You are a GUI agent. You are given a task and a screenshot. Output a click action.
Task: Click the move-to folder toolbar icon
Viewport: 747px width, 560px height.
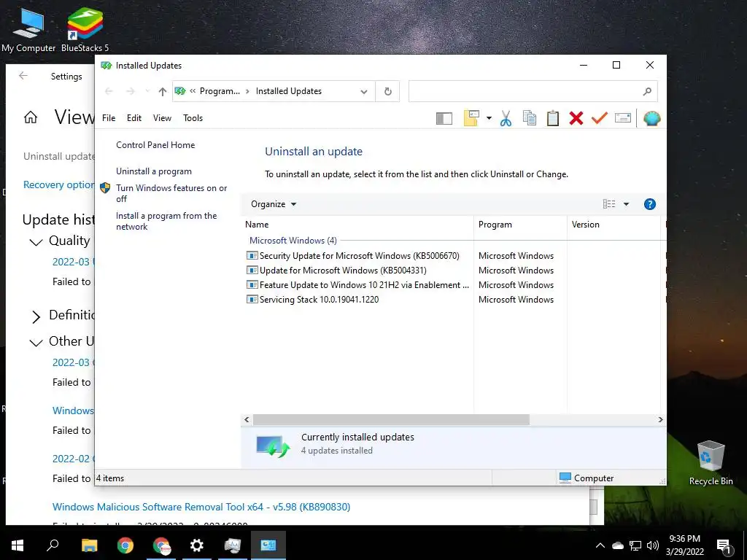coord(471,118)
